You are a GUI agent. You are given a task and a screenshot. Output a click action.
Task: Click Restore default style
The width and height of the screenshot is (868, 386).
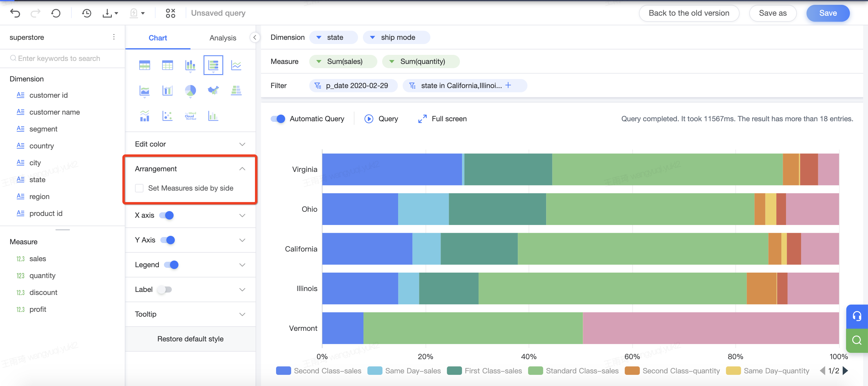tap(190, 339)
